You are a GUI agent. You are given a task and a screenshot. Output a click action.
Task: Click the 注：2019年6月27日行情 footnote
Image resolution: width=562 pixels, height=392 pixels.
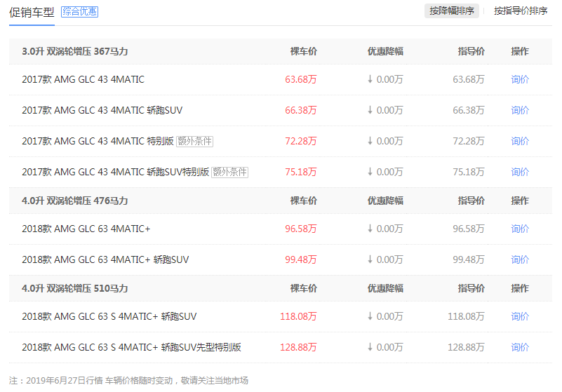pyautogui.click(x=128, y=381)
